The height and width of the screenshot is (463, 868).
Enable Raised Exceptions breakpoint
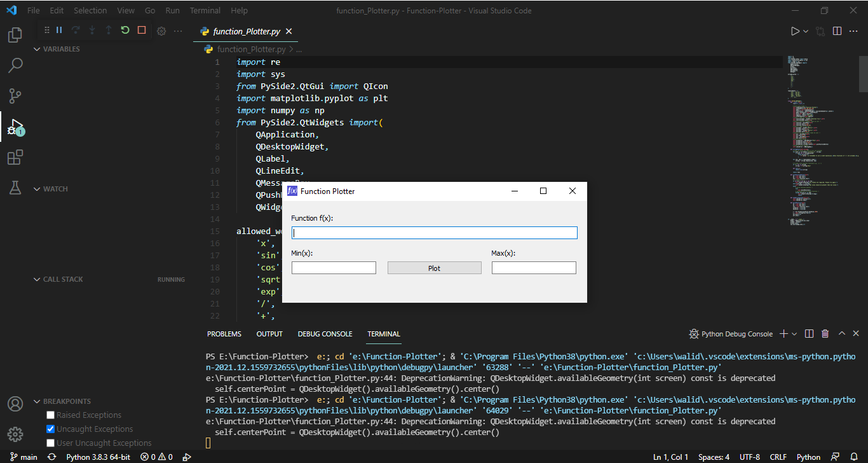point(51,415)
